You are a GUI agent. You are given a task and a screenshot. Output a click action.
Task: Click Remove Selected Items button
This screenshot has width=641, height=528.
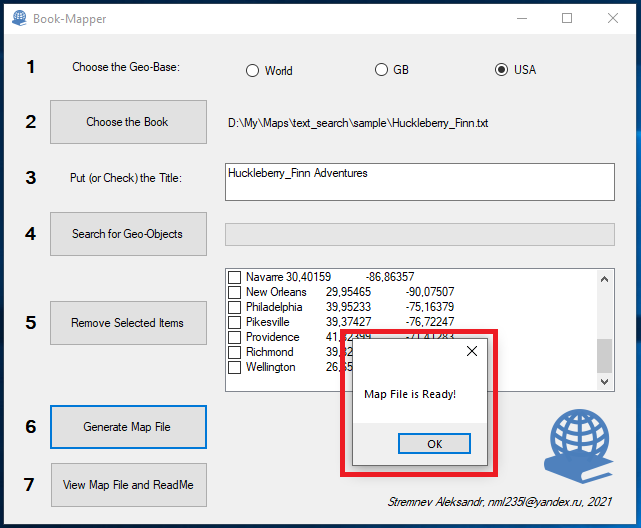coord(128,323)
